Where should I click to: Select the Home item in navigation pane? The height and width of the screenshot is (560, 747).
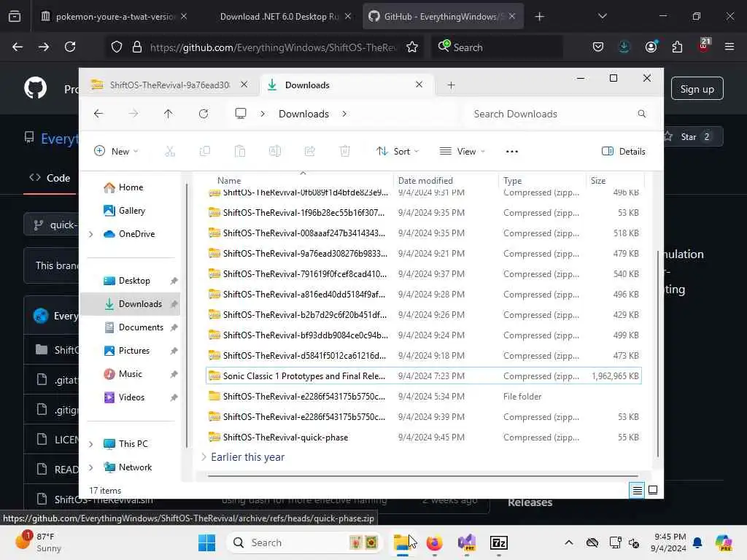pos(131,187)
